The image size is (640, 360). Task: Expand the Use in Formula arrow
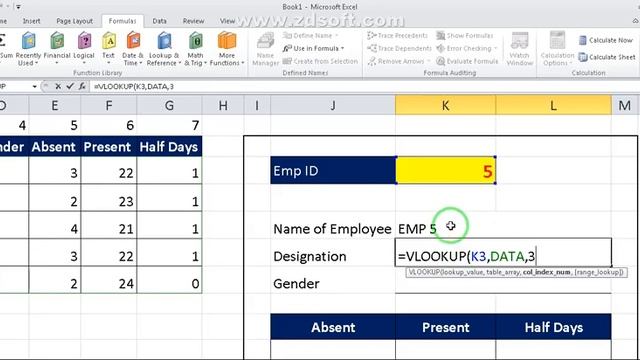tap(342, 49)
